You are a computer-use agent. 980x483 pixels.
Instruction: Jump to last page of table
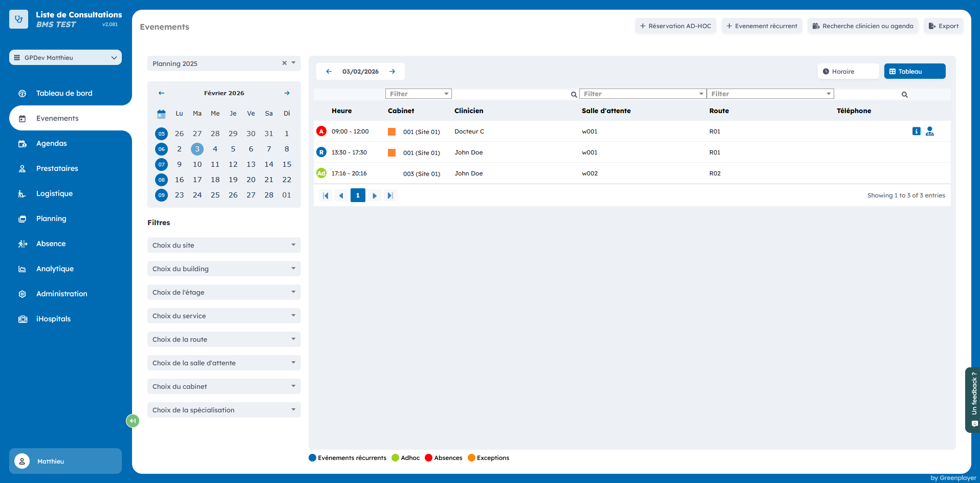point(390,195)
